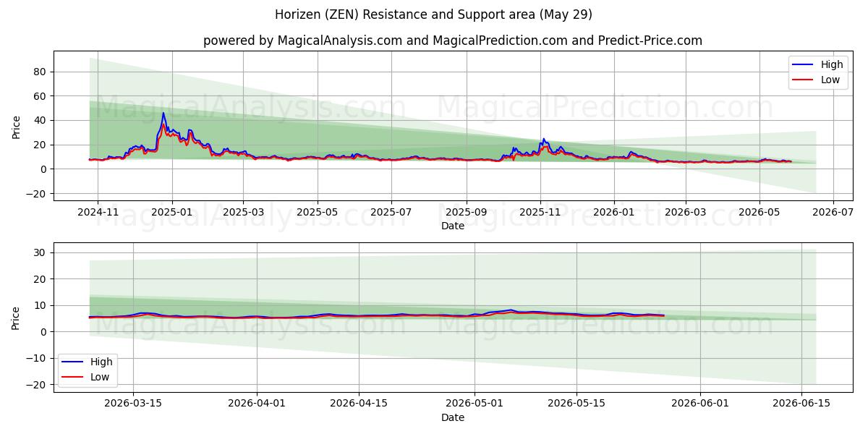This screenshot has height=434, width=868.
Task: Click the '−20' y-axis tick in the top chart
Action: (36, 194)
